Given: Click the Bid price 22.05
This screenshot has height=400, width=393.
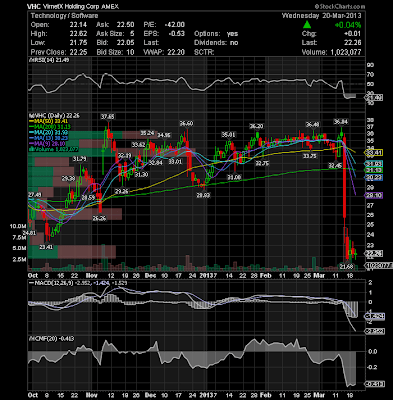Looking at the screenshot, I should coord(125,43).
